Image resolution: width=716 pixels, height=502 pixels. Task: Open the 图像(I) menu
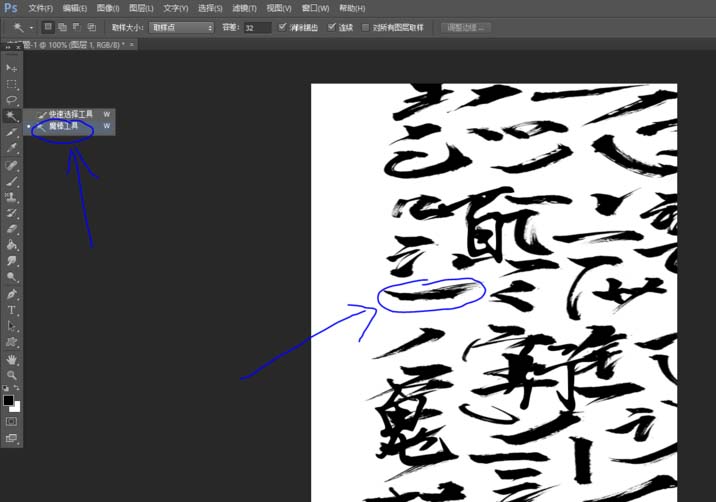click(108, 8)
